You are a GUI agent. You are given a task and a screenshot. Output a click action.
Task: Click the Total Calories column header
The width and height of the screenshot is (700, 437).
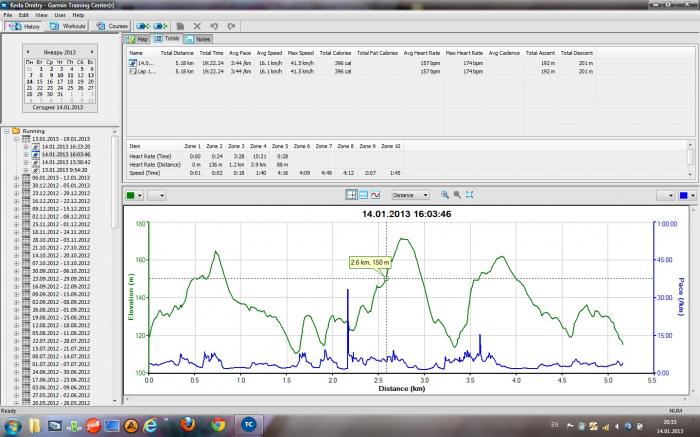point(335,53)
